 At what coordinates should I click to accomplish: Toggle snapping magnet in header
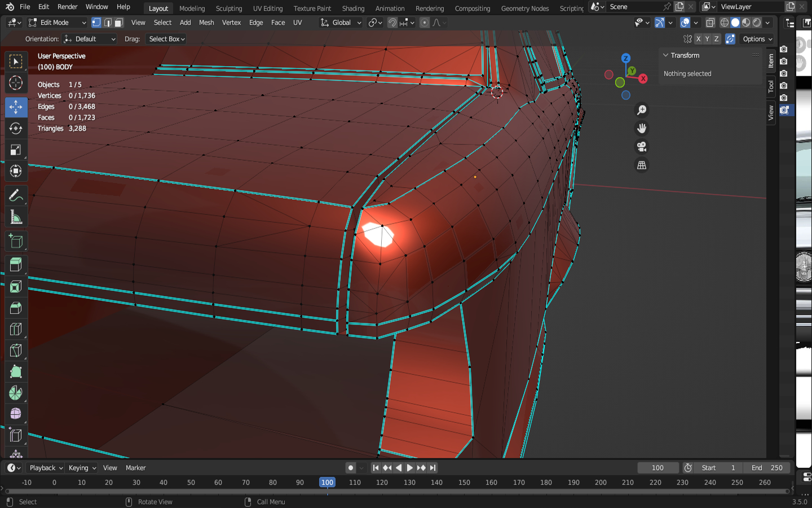[392, 23]
